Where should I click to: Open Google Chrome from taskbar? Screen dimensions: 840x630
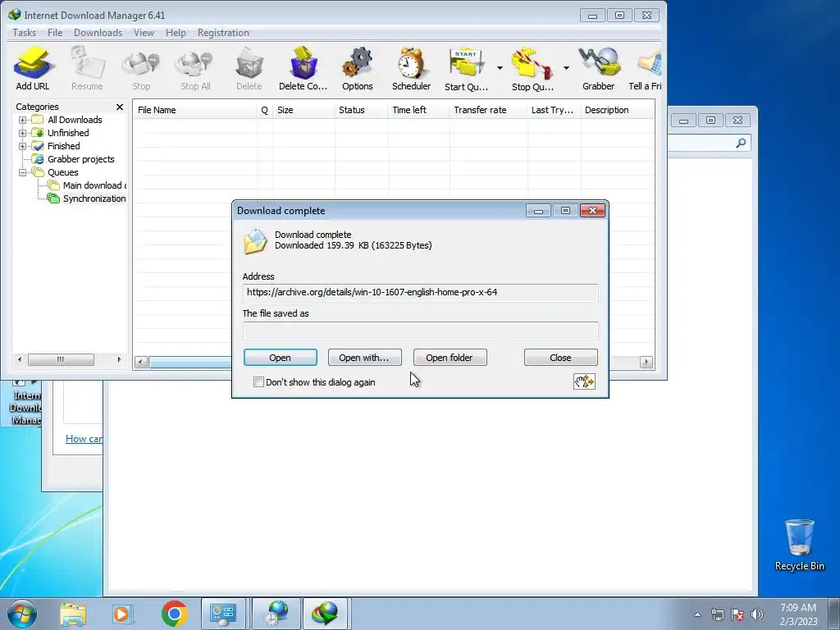point(174,614)
